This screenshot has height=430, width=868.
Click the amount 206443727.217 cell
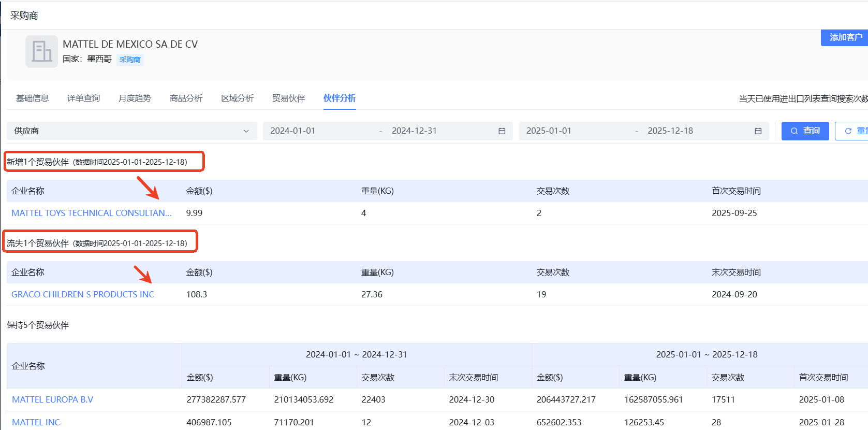pos(566,399)
